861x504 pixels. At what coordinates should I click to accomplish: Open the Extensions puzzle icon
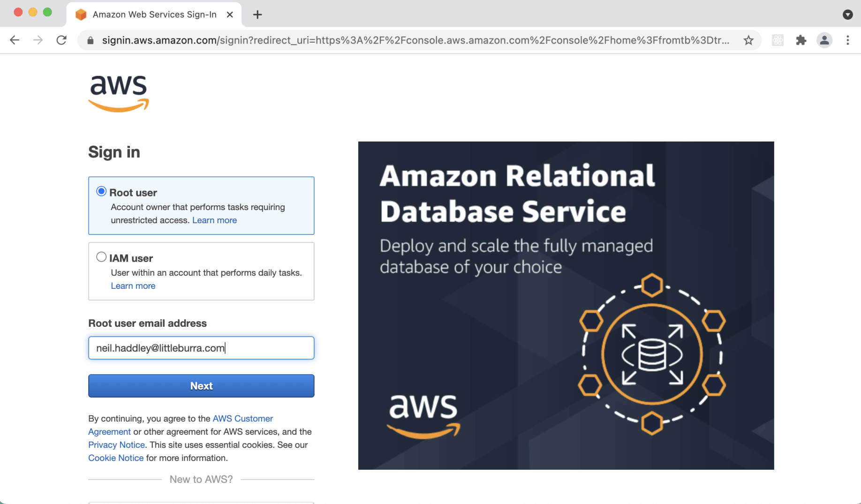point(801,40)
